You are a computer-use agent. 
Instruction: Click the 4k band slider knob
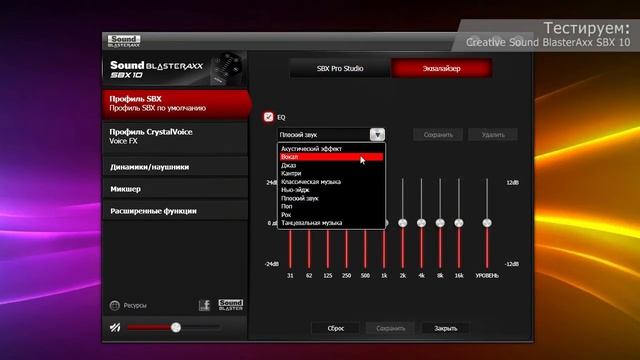[x=421, y=223]
